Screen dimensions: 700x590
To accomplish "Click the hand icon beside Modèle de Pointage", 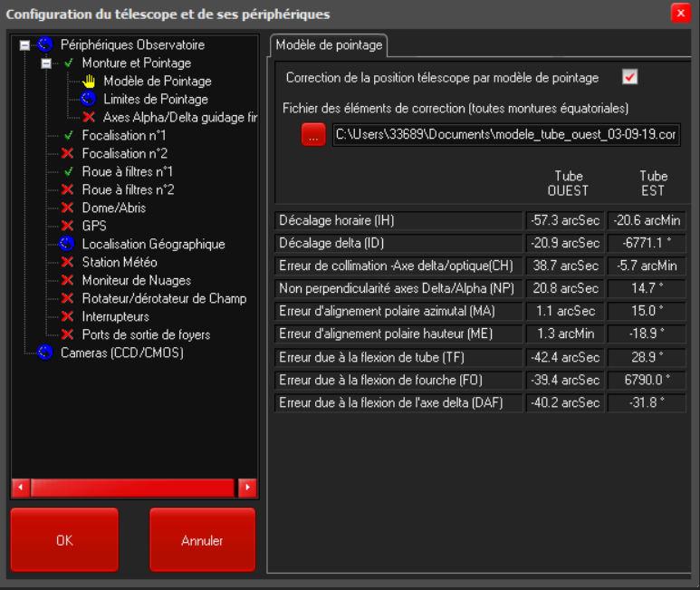I will [x=89, y=82].
